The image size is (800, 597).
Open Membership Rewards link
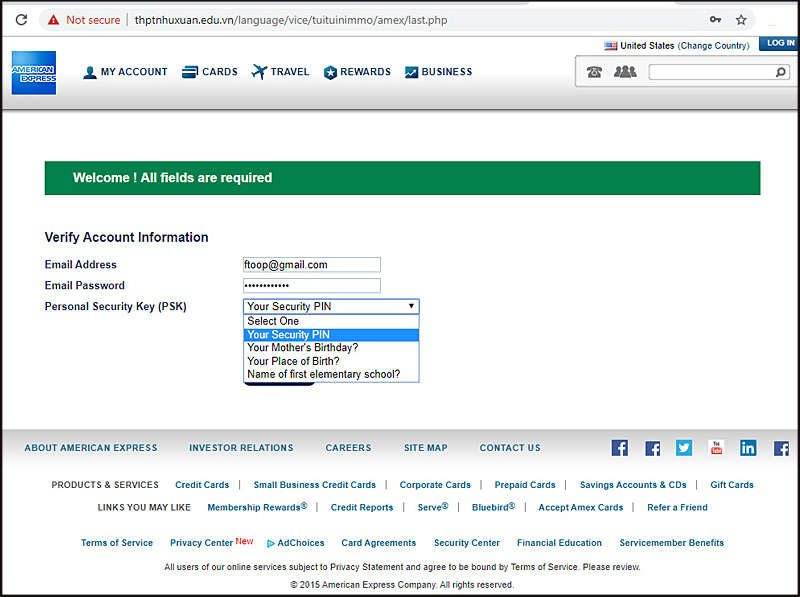[x=257, y=507]
